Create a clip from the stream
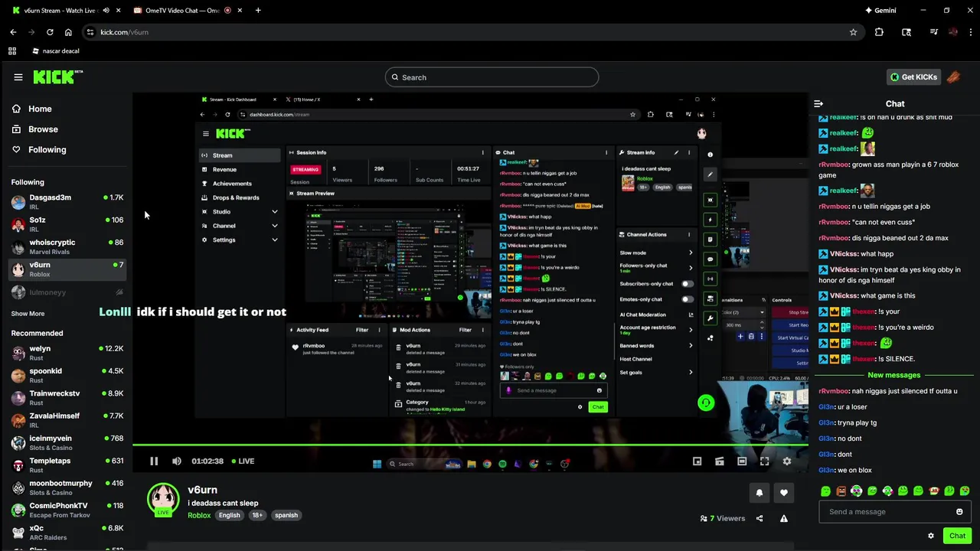Screen dimensions: 980x551 click(720, 461)
